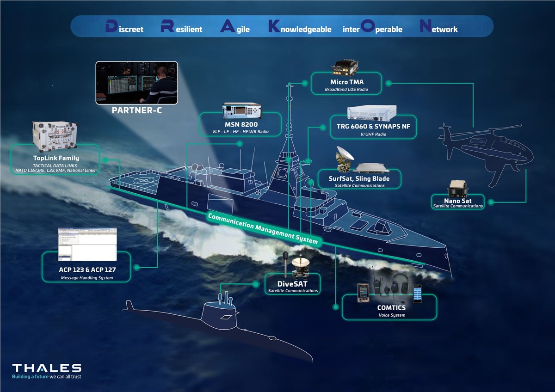This screenshot has height=392, width=555.
Task: Click the Nano Sat title
Action: click(x=457, y=201)
